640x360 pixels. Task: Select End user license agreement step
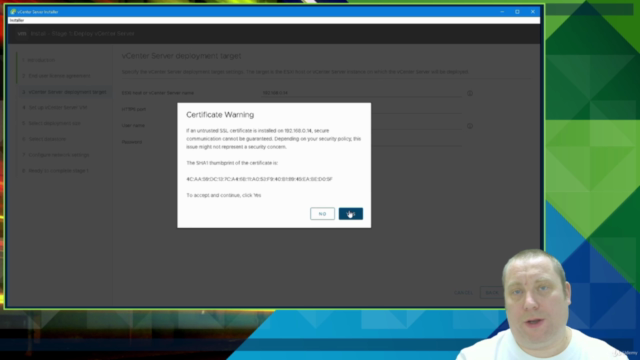coord(56,76)
